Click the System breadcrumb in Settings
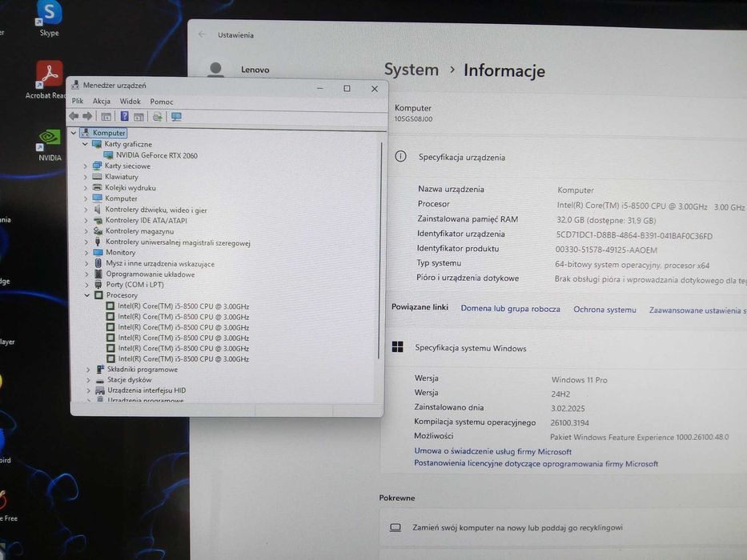Screen dimensions: 747x560 [x=412, y=70]
